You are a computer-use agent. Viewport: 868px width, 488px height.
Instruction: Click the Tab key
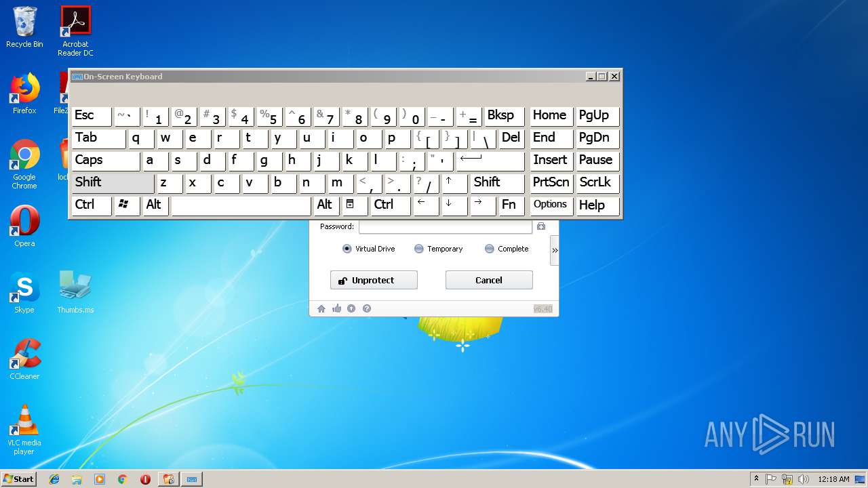click(98, 138)
